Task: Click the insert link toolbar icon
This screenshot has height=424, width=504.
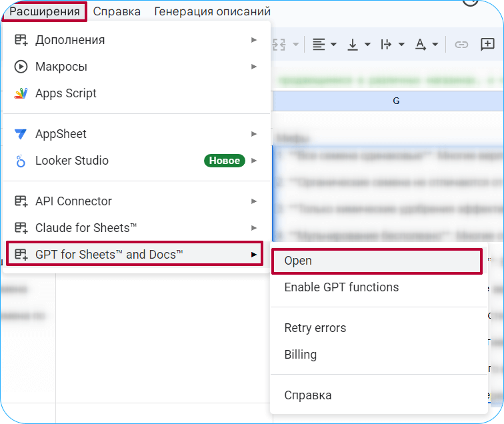Action: pyautogui.click(x=461, y=45)
